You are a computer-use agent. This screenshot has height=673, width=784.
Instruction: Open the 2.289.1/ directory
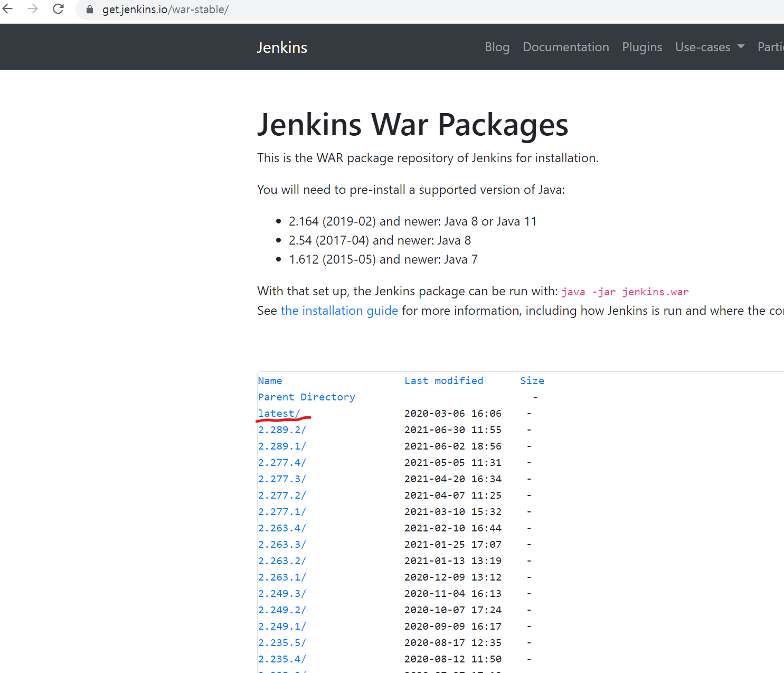(x=282, y=446)
